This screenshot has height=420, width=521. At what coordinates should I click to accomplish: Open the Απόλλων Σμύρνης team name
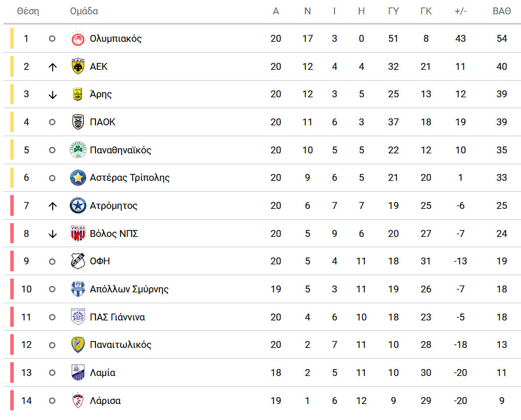(x=129, y=290)
